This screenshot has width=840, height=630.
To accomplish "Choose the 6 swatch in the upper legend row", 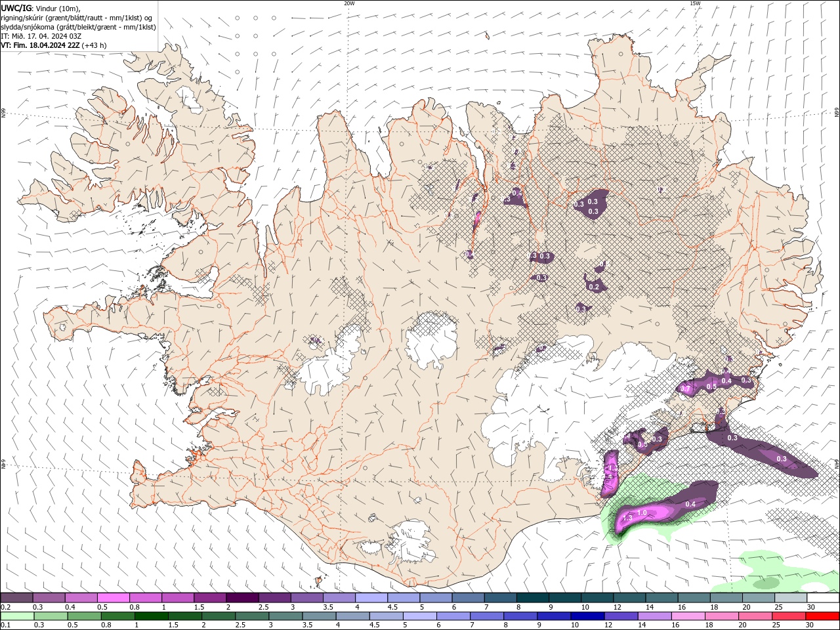I will coord(468,598).
